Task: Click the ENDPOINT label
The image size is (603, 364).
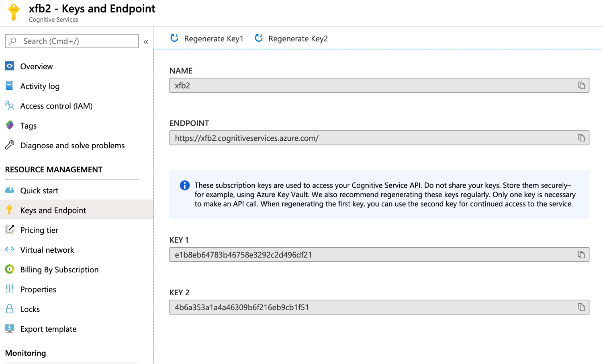Action: 189,123
